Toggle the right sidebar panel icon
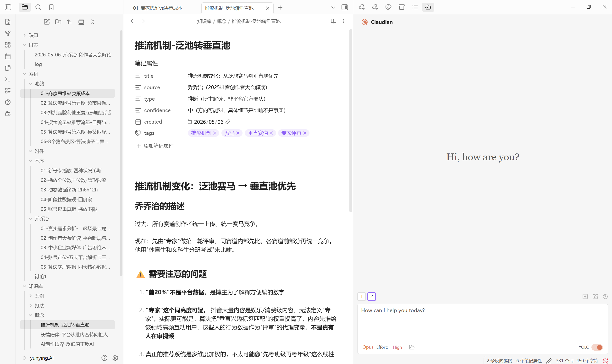 [x=345, y=7]
